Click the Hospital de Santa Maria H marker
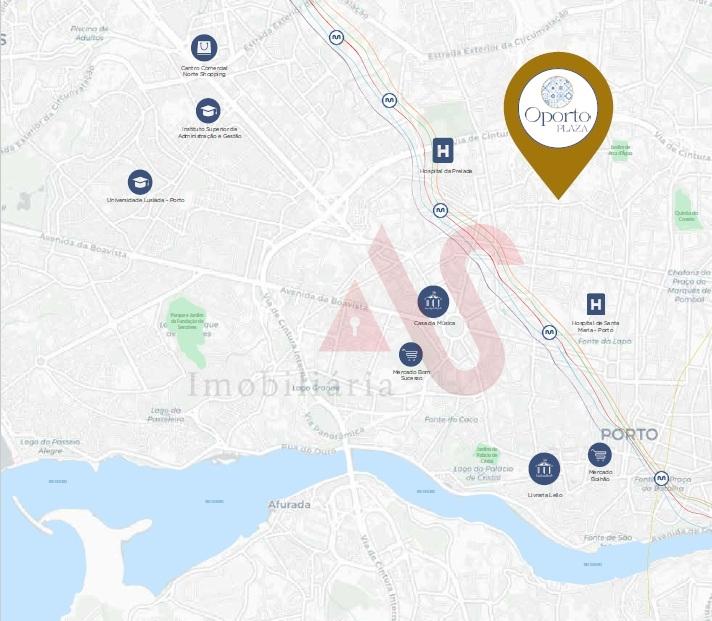This screenshot has height=621, width=712. 596,304
